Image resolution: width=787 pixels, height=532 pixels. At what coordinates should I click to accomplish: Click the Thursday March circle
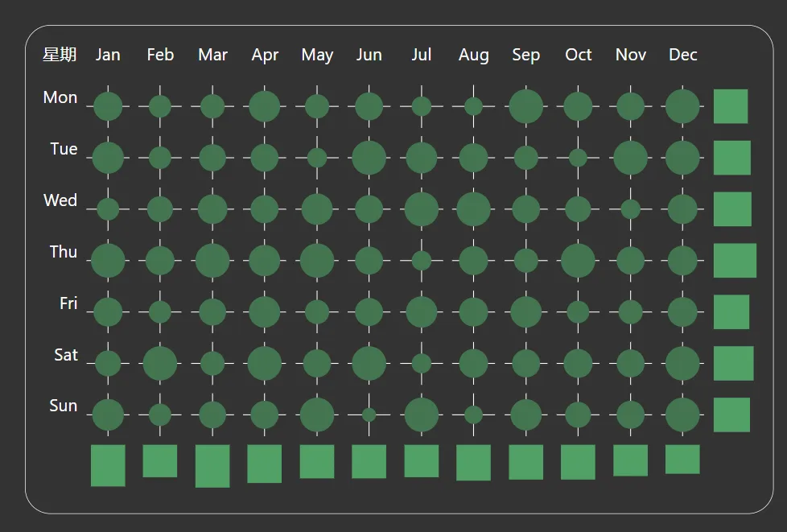coord(212,261)
